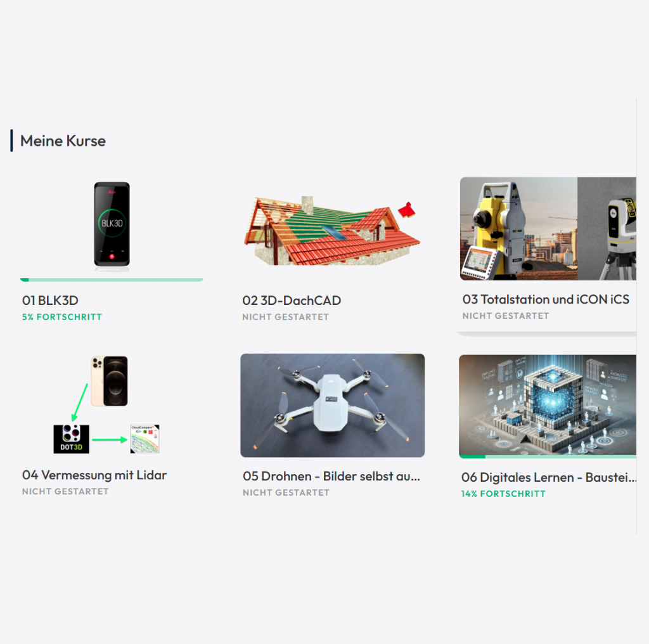This screenshot has height=644, width=649.
Task: Open course title 02 3D-DachCAD
Action: (292, 300)
